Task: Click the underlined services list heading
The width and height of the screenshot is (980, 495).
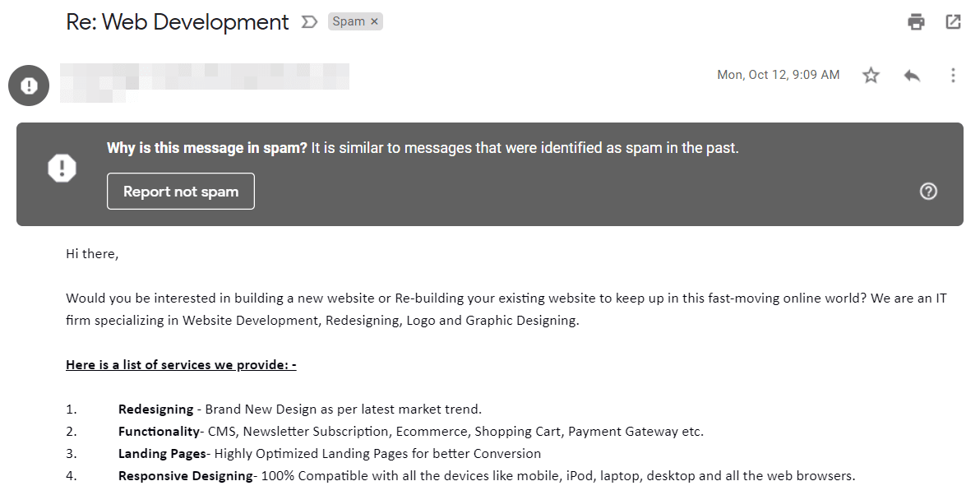Action: coord(181,364)
